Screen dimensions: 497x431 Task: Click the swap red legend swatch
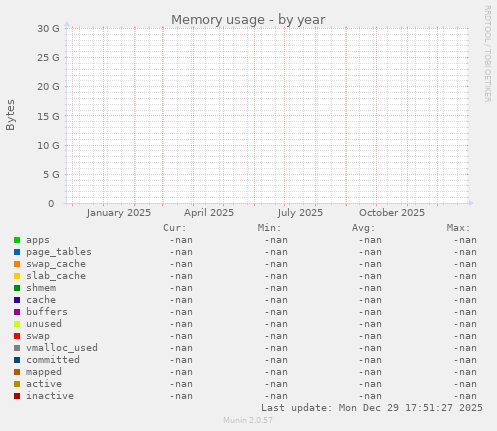(17, 336)
